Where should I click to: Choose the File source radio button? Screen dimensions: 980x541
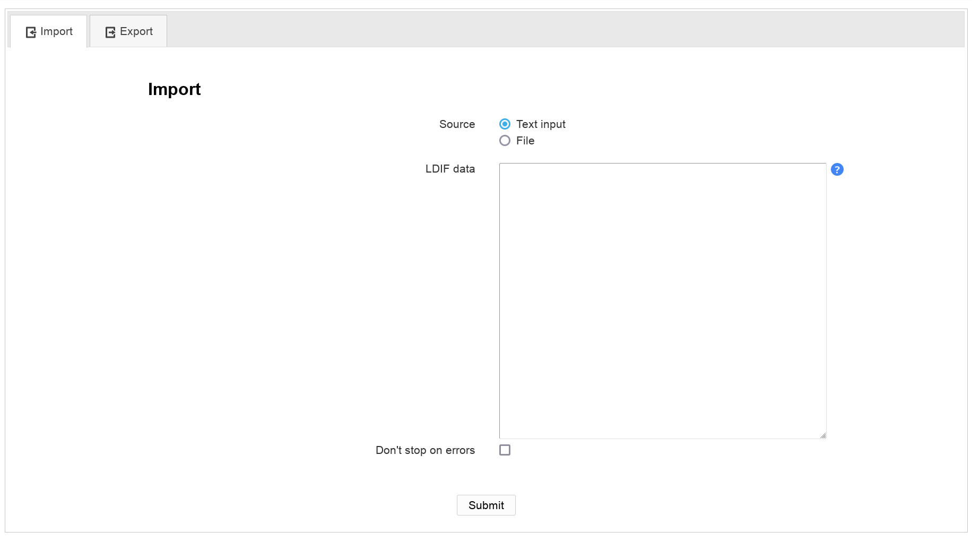click(x=505, y=141)
